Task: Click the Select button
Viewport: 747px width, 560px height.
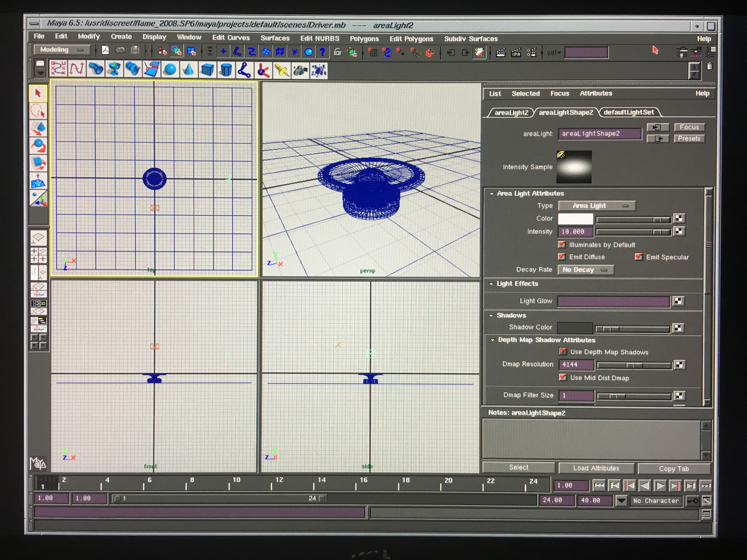Action: [518, 467]
